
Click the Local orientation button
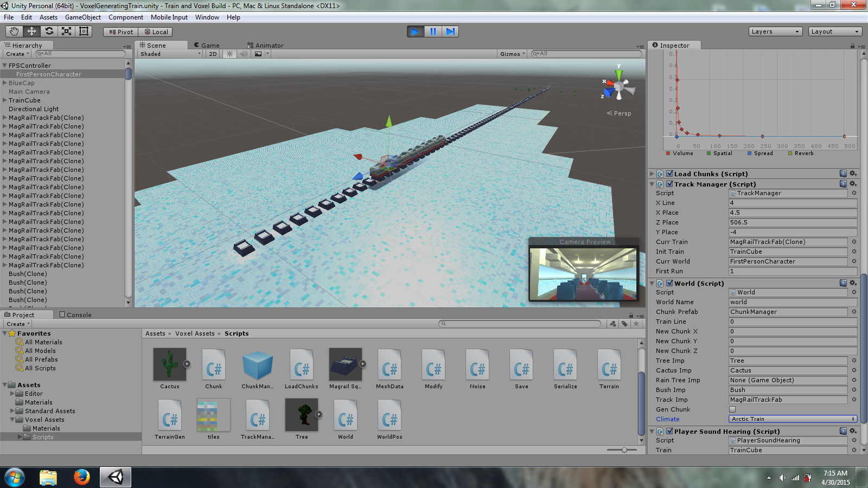point(156,31)
